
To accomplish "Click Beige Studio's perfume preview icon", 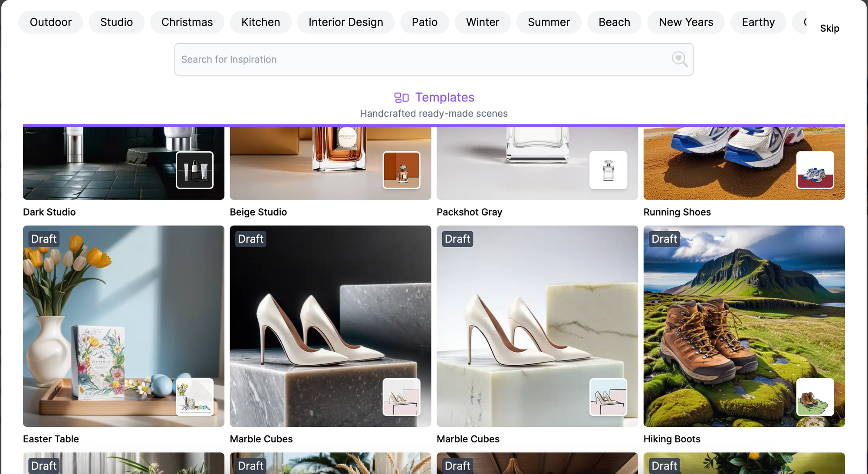I will (x=401, y=170).
